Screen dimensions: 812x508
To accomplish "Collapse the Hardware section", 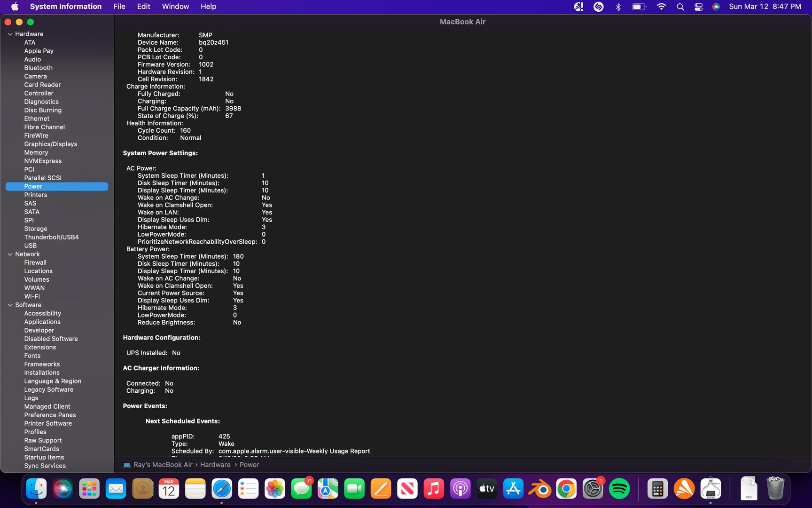I will pos(10,34).
